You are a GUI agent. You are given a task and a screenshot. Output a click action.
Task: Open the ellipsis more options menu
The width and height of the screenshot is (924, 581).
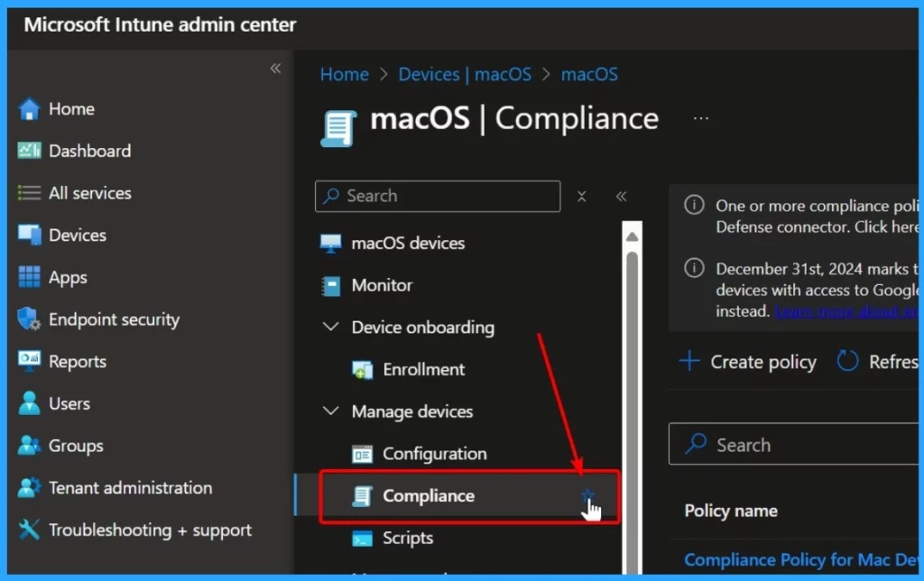pyautogui.click(x=700, y=118)
